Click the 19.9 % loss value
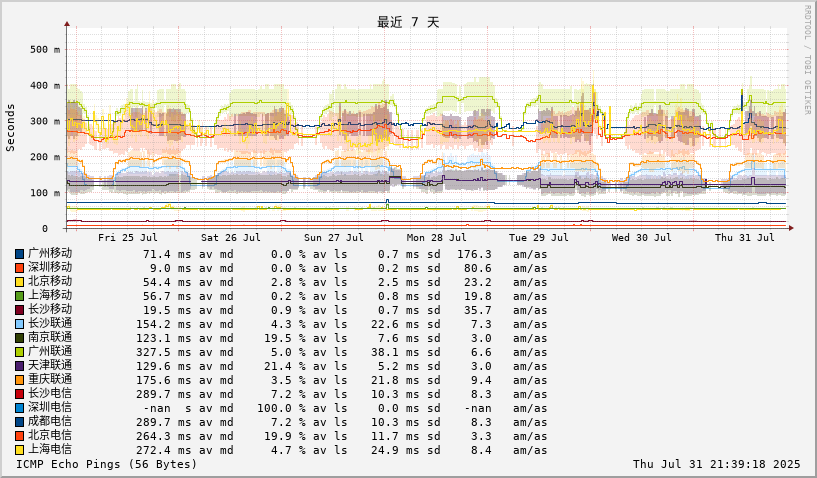817x478 pixels. point(284,436)
